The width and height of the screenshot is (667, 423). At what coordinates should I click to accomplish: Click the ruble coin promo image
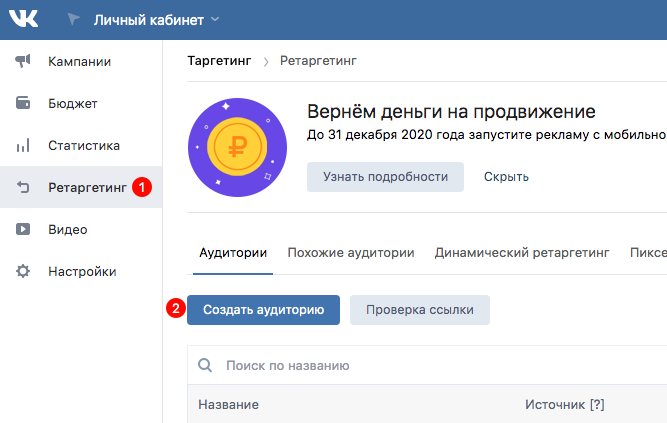(237, 147)
